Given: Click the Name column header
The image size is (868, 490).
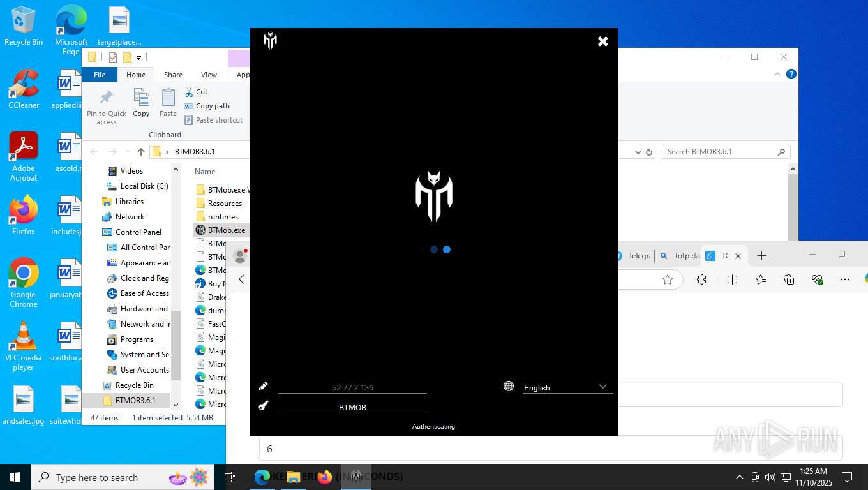Looking at the screenshot, I should tap(205, 172).
